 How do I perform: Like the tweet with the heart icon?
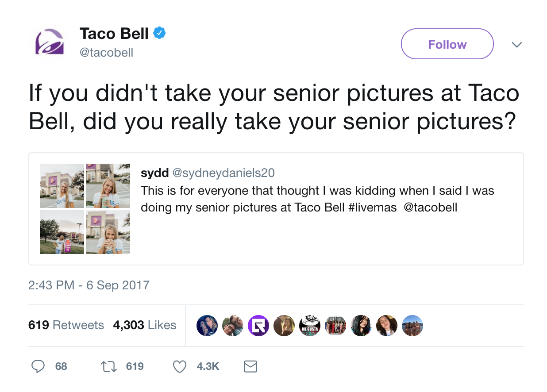point(179,366)
